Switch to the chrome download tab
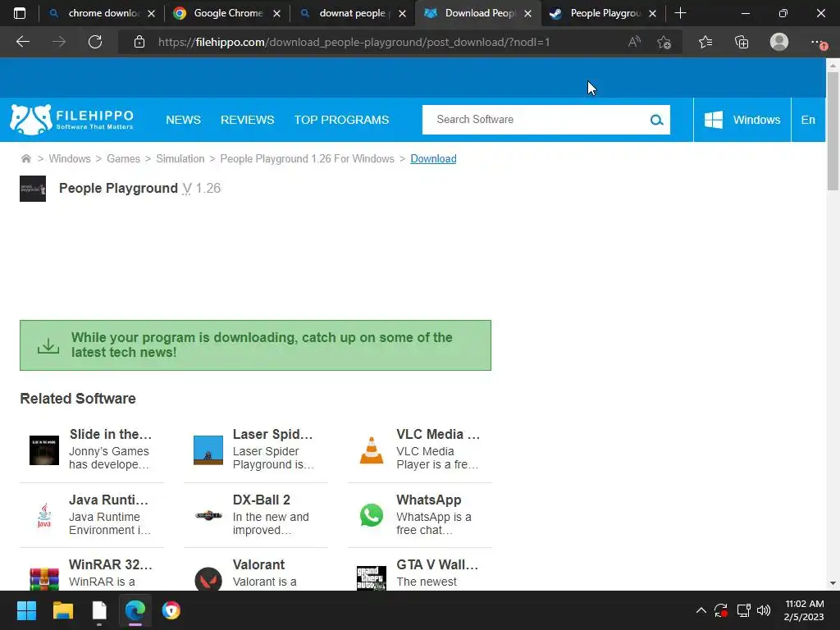 [x=95, y=13]
